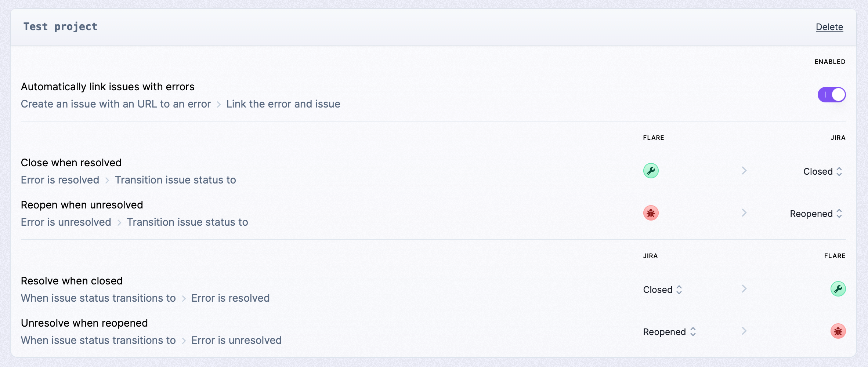Click the arrow chevron in Reopen when unresolved row
Screen dimensions: 868x367
click(744, 213)
